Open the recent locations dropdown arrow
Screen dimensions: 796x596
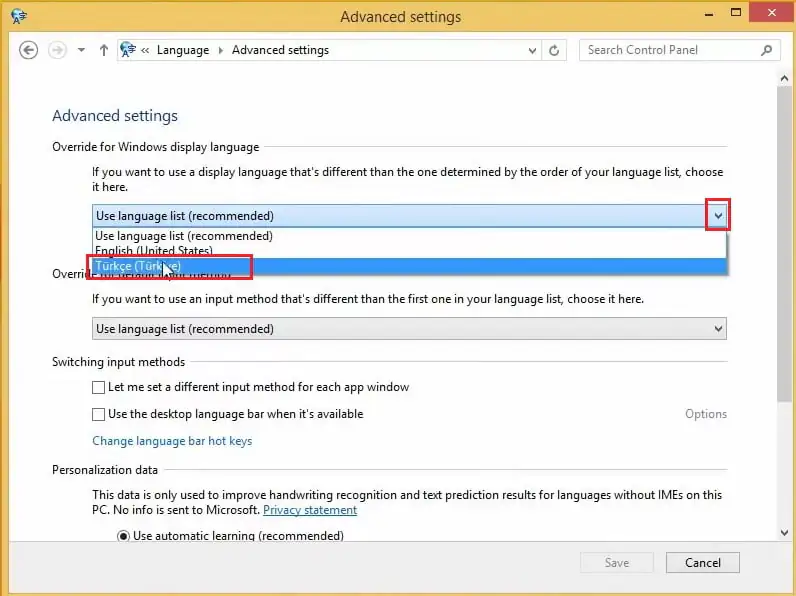click(x=81, y=50)
